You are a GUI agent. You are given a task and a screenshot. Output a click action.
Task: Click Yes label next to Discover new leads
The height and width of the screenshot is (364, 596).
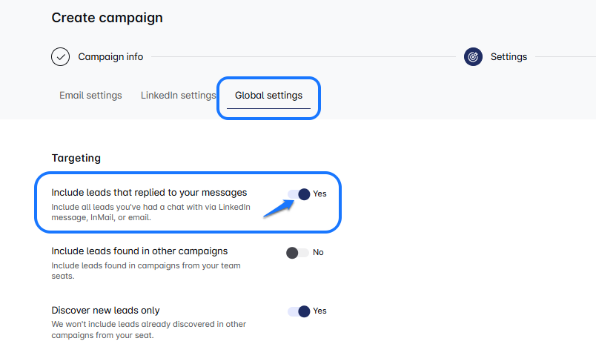pos(319,311)
